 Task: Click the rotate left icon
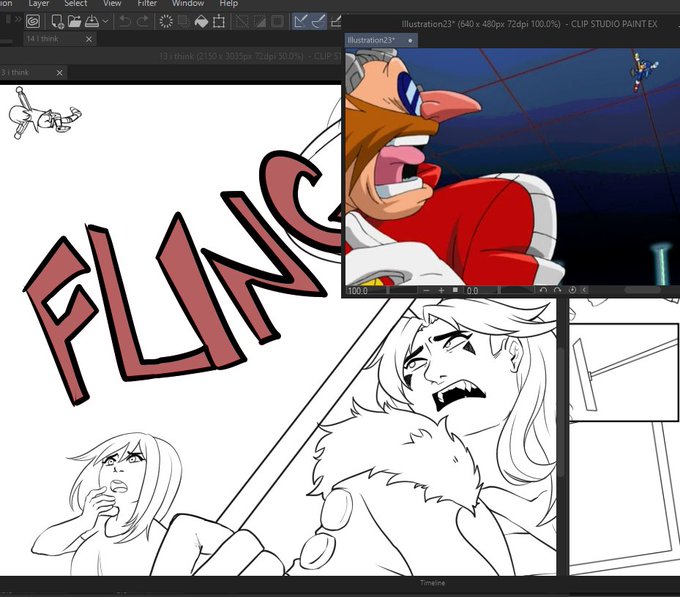543,290
